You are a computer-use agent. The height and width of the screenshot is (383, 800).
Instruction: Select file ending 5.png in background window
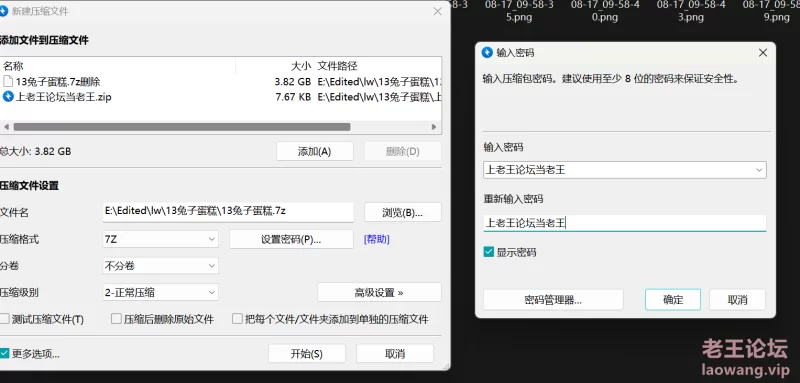pyautogui.click(x=519, y=11)
